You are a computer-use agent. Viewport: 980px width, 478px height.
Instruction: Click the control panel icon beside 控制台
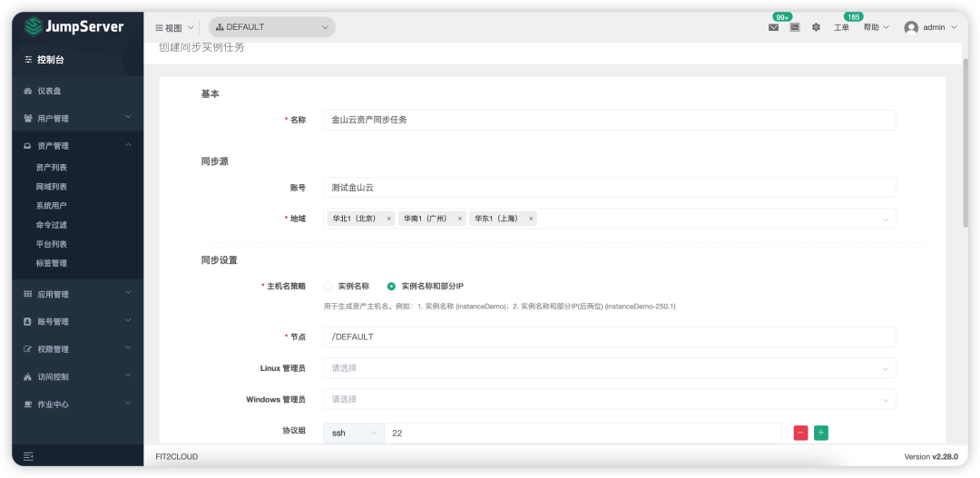(27, 60)
